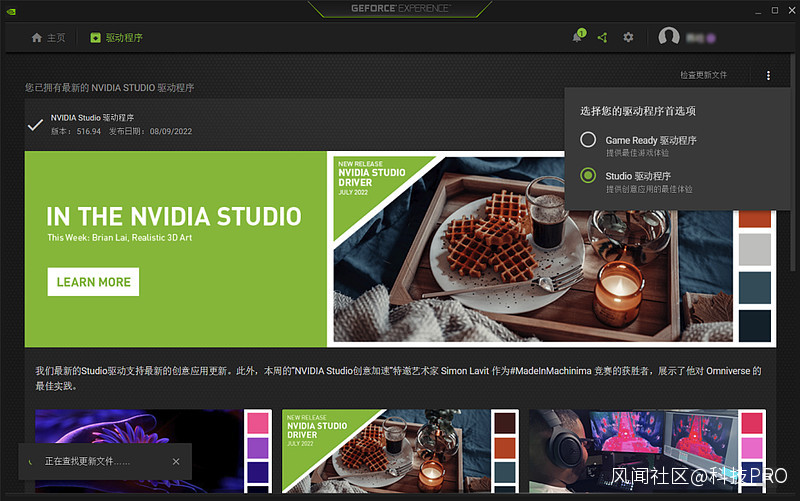
Task: Open the purple flower artwork thumbnail
Action: (x=139, y=451)
